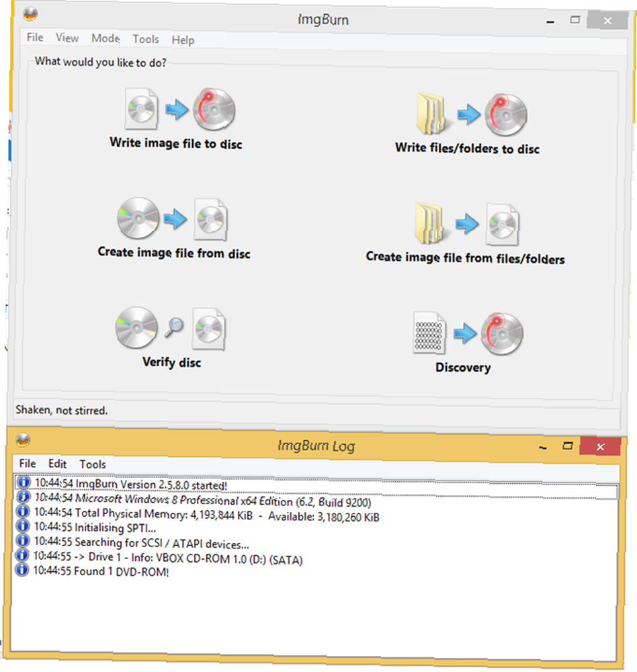Click info icon beside Found 1 DVD-ROM entry

point(22,570)
